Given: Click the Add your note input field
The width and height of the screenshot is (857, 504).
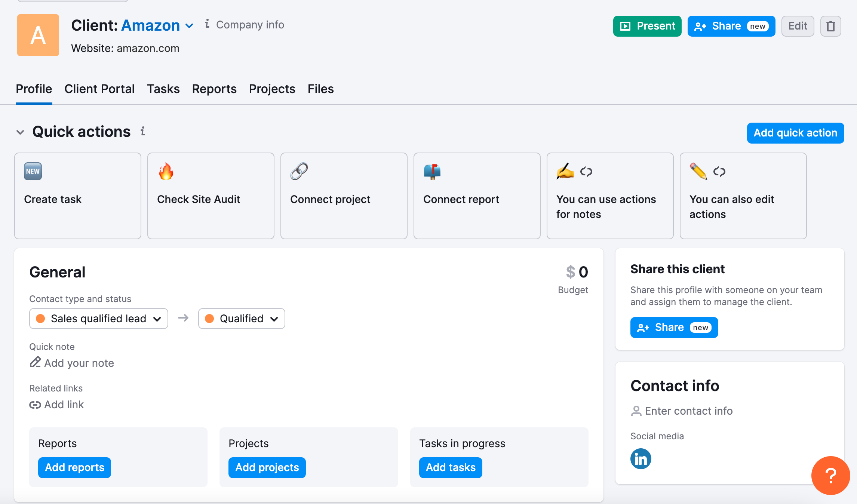Looking at the screenshot, I should pyautogui.click(x=79, y=362).
